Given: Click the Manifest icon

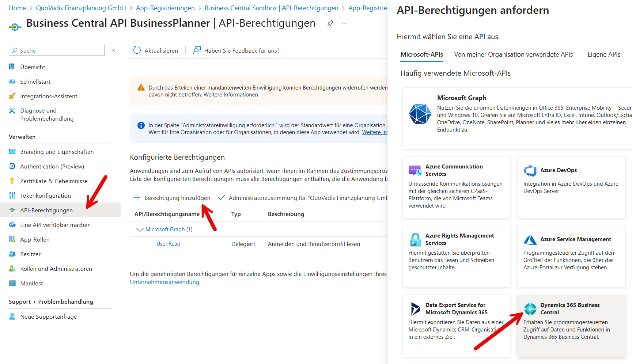Looking at the screenshot, I should tap(12, 283).
